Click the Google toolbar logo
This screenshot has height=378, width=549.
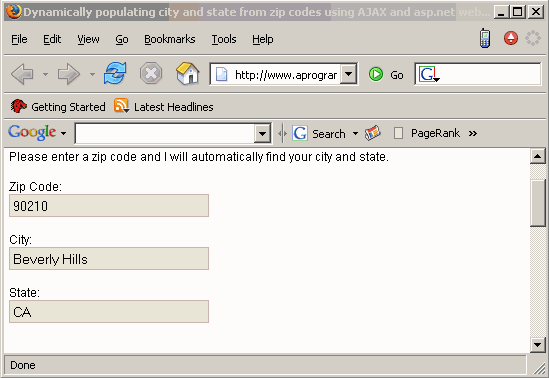32,133
